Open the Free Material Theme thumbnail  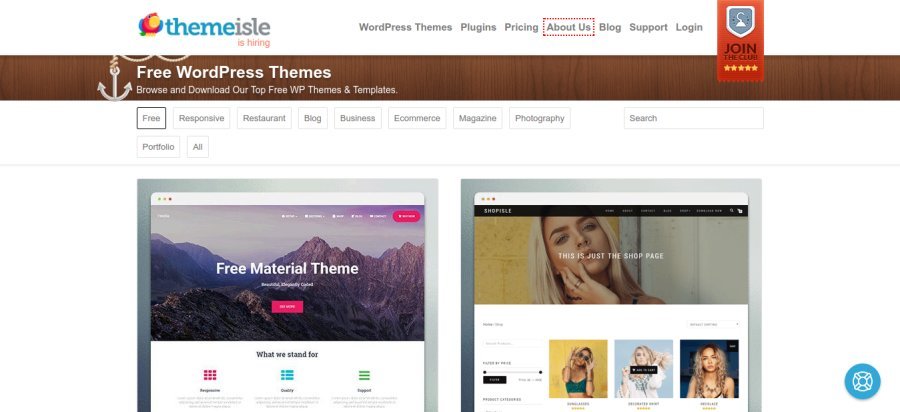(x=288, y=296)
